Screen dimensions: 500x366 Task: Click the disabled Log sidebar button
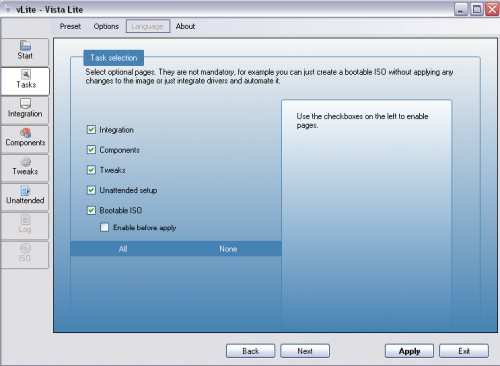(25, 226)
